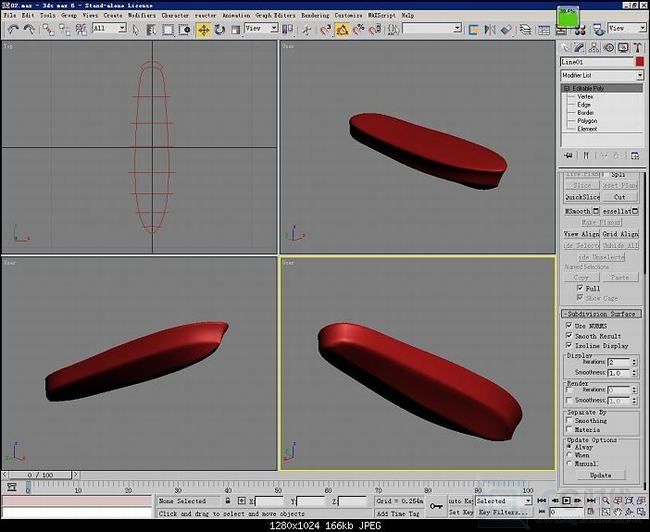Activate the Select and Rotate tool
Screen dimensions: 650x532
(220, 29)
